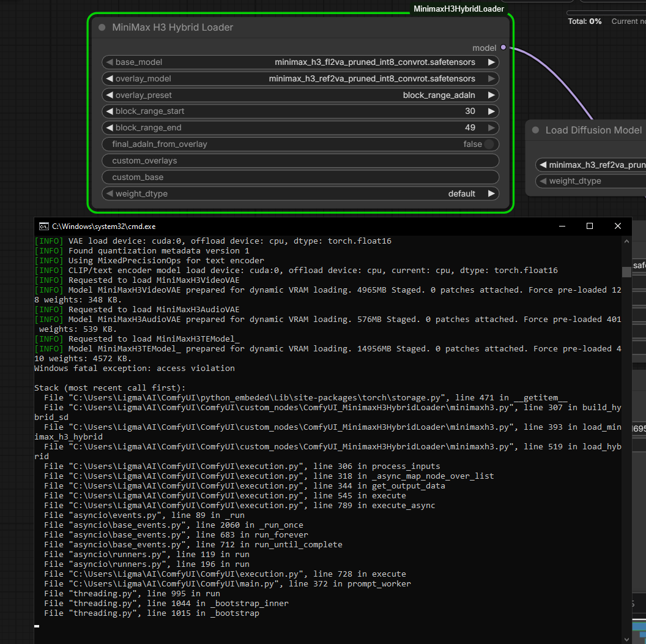Click main.py line 372 prompt_worker row
Viewport: 646px width, 644px height.
pyautogui.click(x=228, y=584)
